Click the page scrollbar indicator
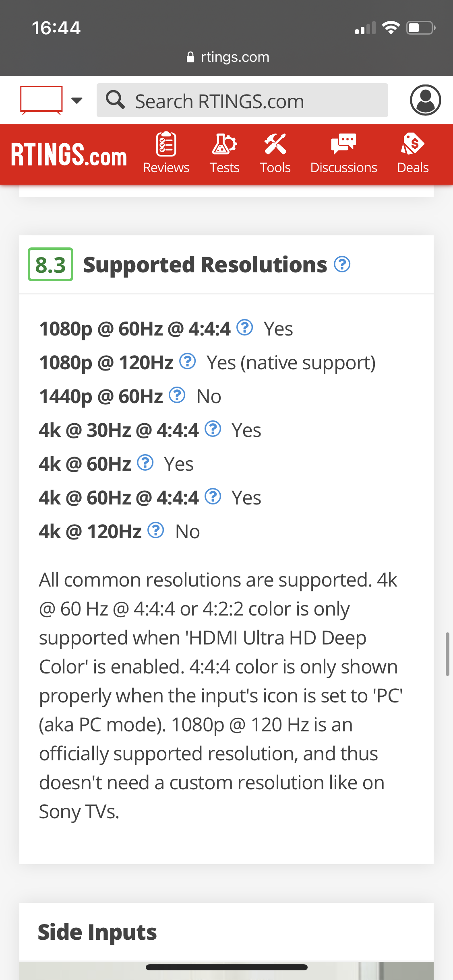This screenshot has height=980, width=453. [x=447, y=654]
